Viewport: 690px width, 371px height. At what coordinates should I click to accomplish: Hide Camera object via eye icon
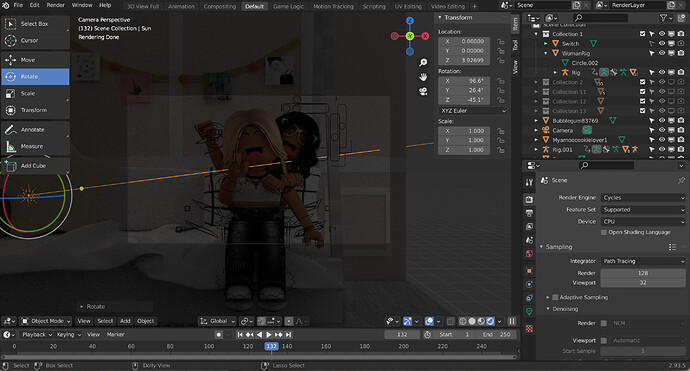pos(661,130)
